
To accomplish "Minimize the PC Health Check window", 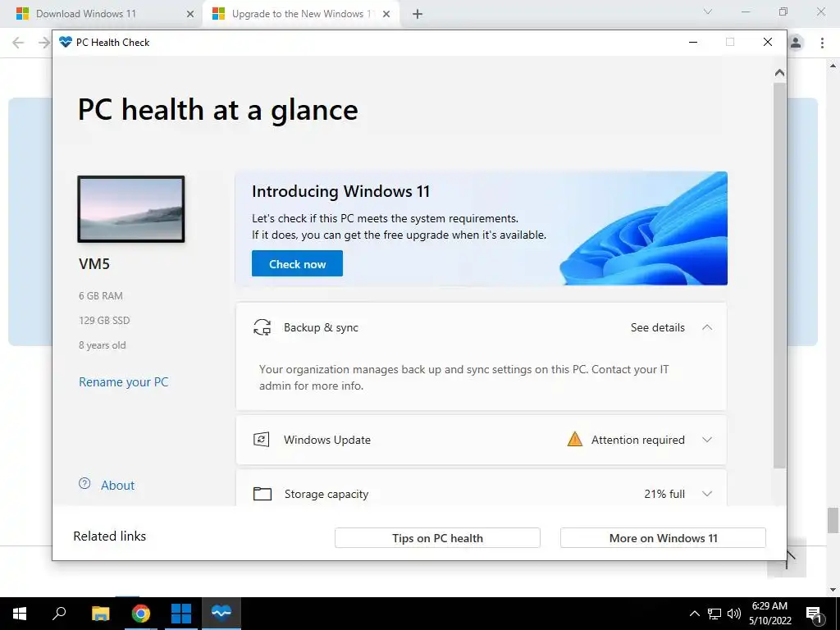I will coord(692,43).
